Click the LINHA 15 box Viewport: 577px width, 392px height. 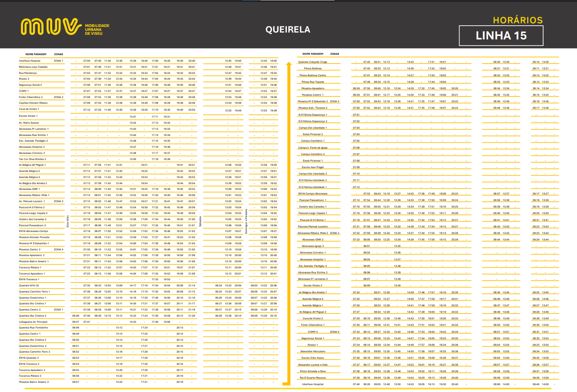pyautogui.click(x=501, y=36)
